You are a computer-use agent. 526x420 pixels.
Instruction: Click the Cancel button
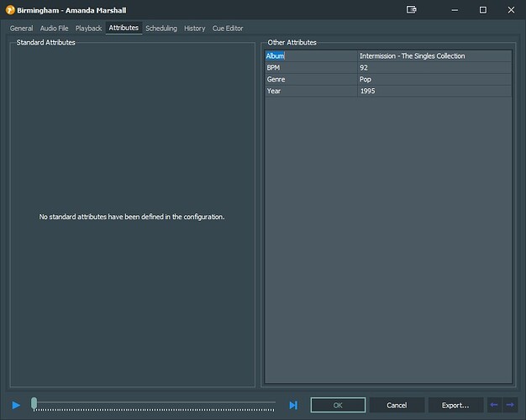pyautogui.click(x=397, y=405)
